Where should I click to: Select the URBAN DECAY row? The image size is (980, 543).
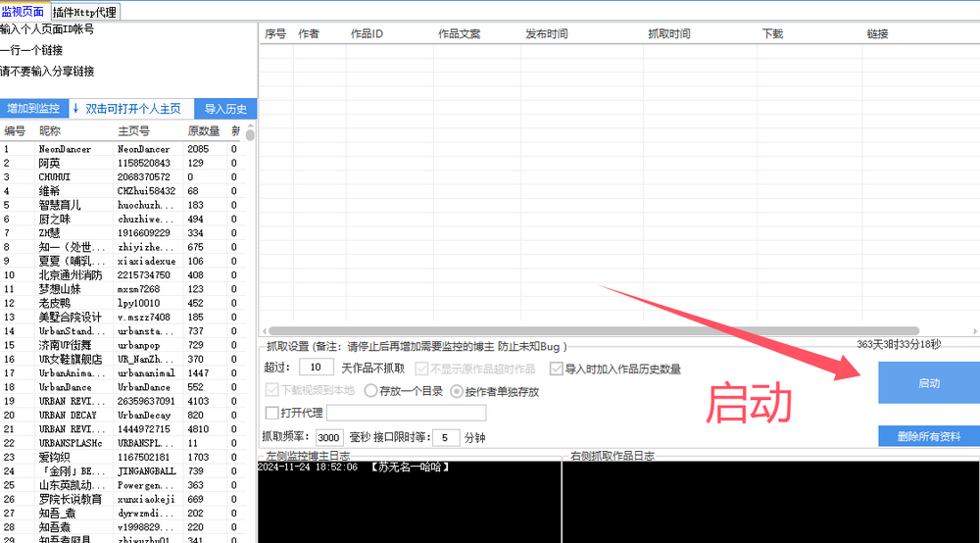coord(122,415)
